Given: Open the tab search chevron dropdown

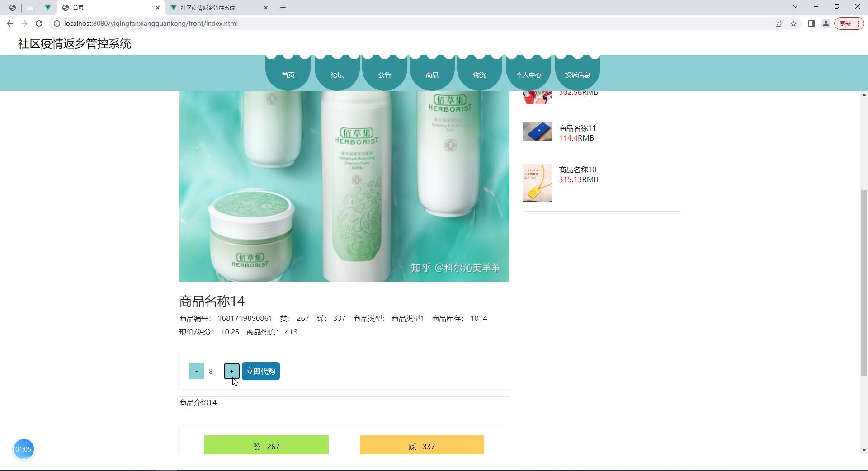Looking at the screenshot, I should coord(795,6).
